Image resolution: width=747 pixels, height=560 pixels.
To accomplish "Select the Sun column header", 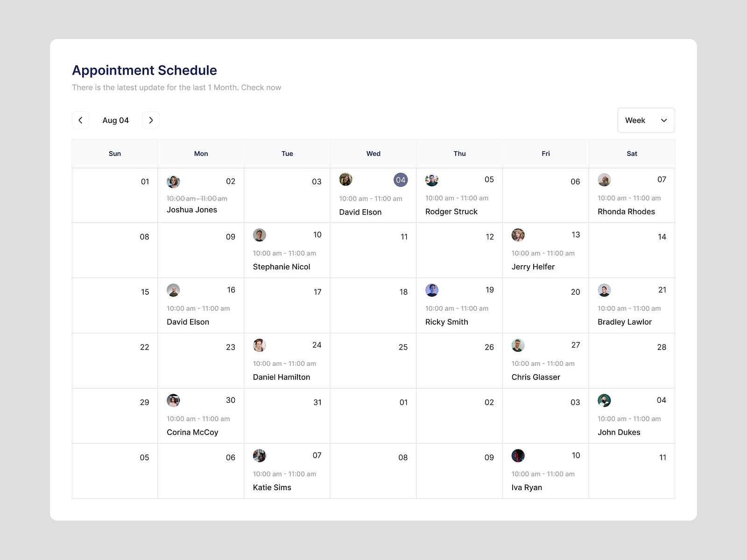I will (114, 154).
